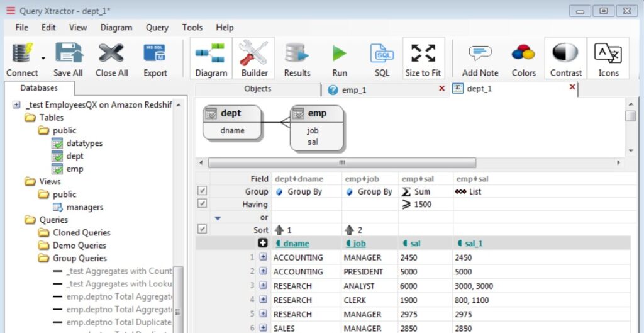The width and height of the screenshot is (644, 333).
Task: Expand the _test EmployeesQX database node
Action: (x=16, y=105)
